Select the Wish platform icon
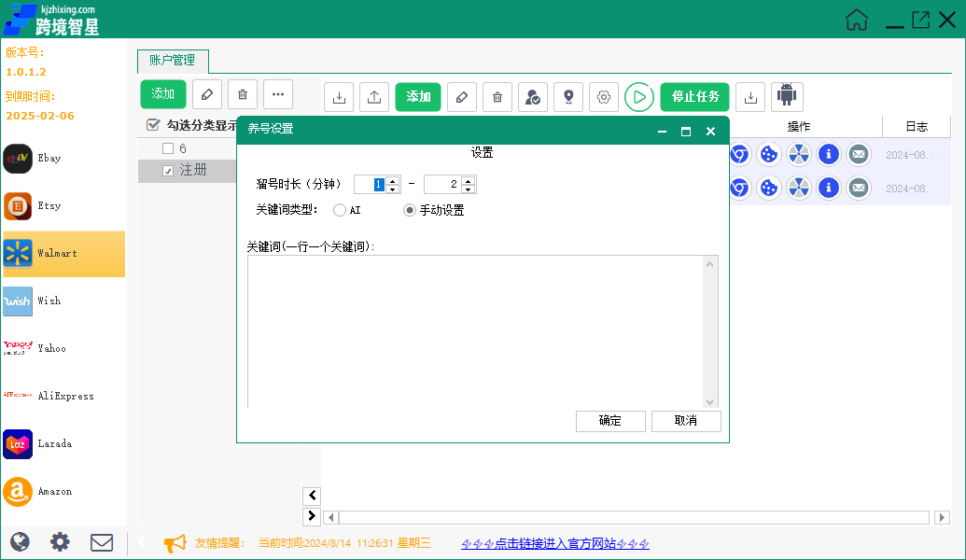 18,301
